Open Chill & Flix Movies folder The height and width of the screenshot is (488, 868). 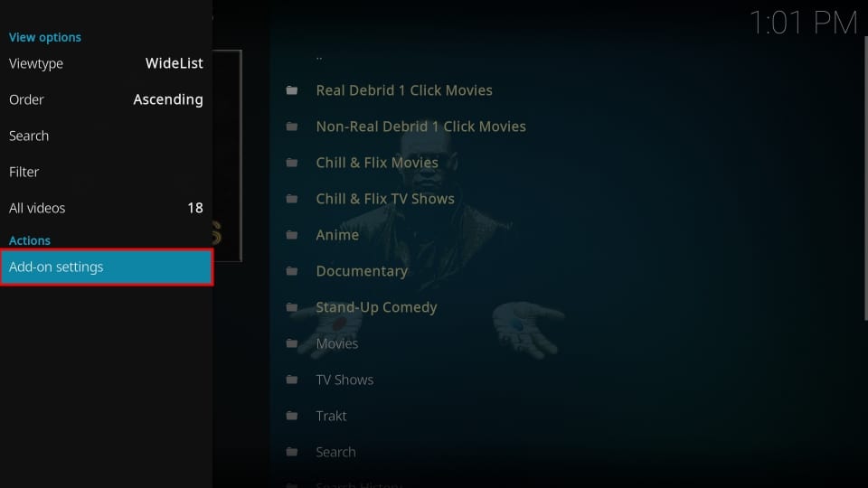point(377,163)
